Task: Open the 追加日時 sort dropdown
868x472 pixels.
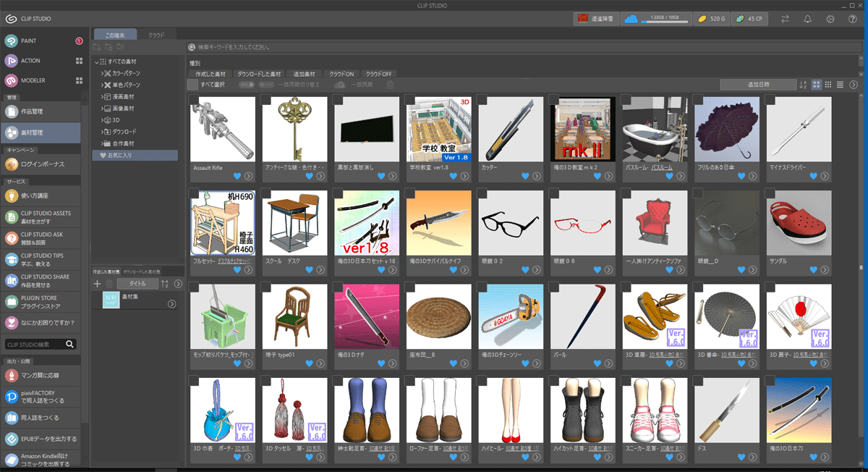Action: [758, 85]
